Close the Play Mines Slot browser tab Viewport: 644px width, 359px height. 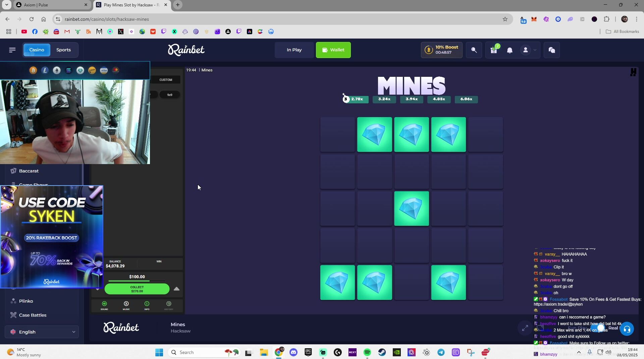coord(165,5)
